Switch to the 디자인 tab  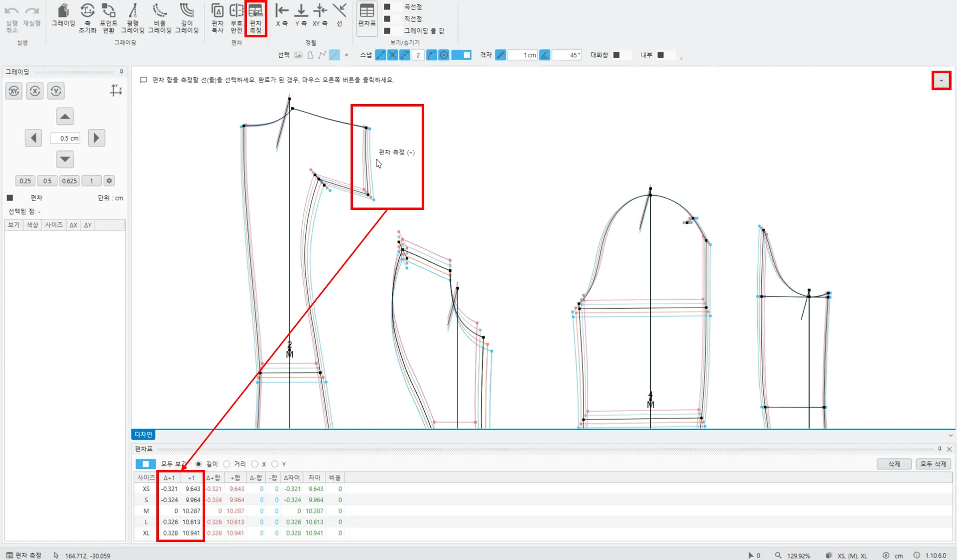[143, 435]
